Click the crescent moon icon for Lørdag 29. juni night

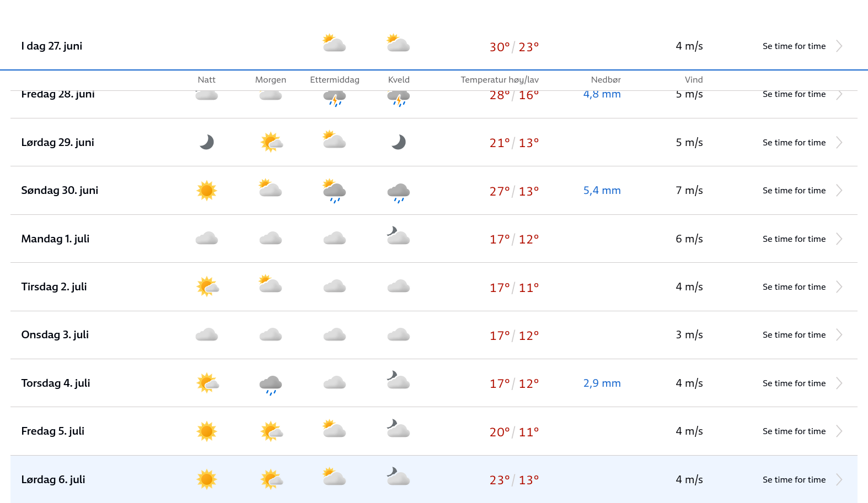(207, 142)
